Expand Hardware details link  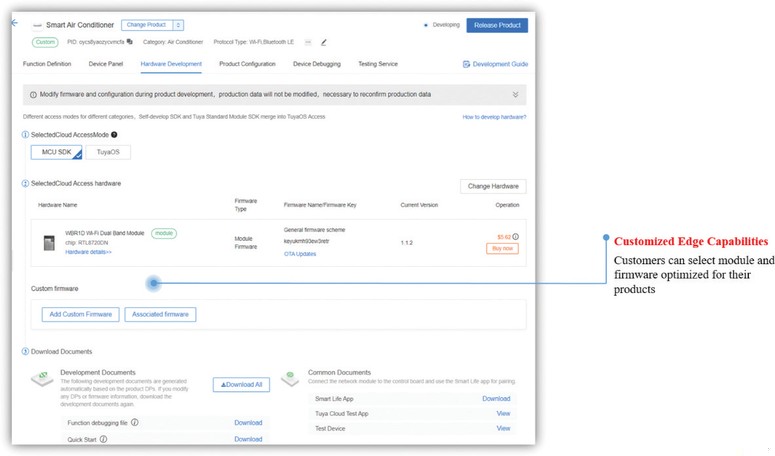click(x=88, y=253)
